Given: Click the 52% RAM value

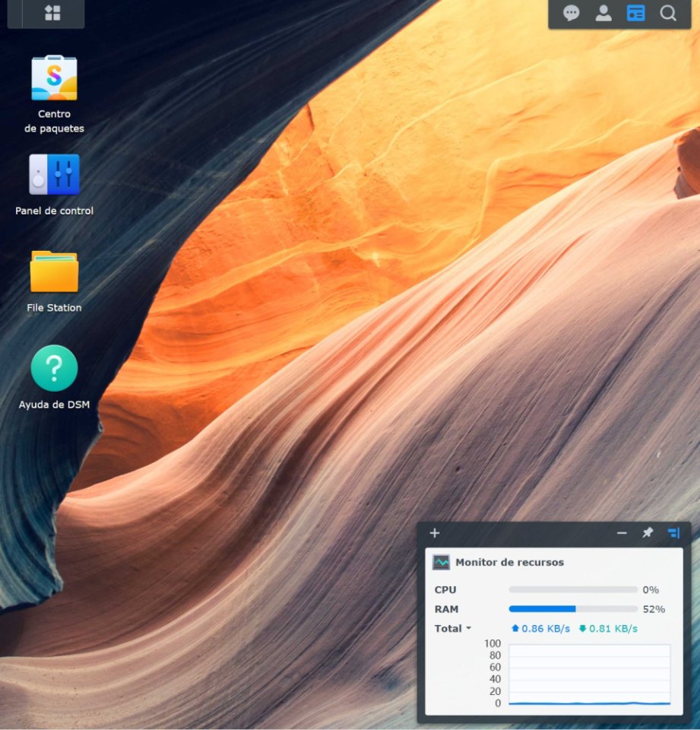Looking at the screenshot, I should coord(654,609).
